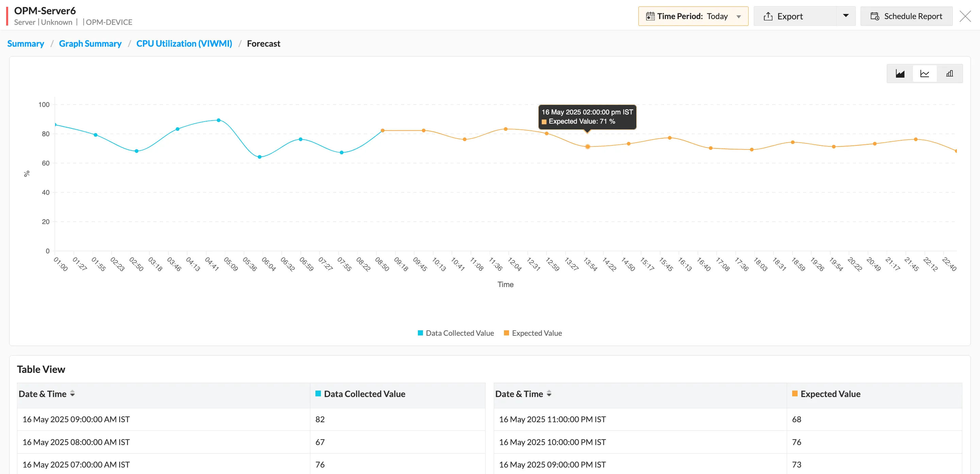Screen dimensions: 980x474
Task: Select the line chart view icon
Action: pyautogui.click(x=925, y=73)
